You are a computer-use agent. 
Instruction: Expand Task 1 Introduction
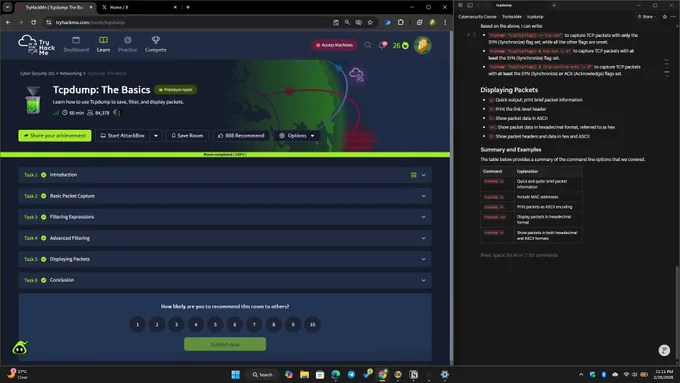tap(225, 175)
